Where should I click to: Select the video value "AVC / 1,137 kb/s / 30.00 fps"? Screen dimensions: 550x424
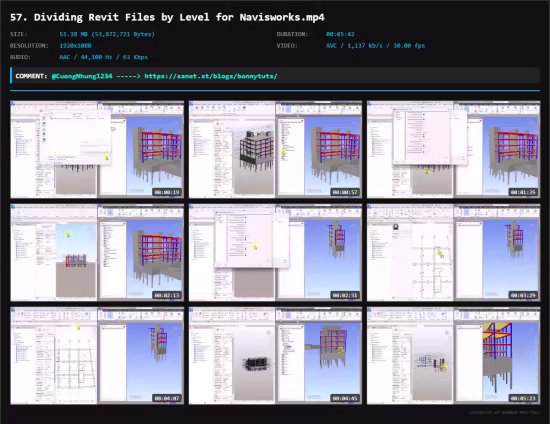click(375, 46)
